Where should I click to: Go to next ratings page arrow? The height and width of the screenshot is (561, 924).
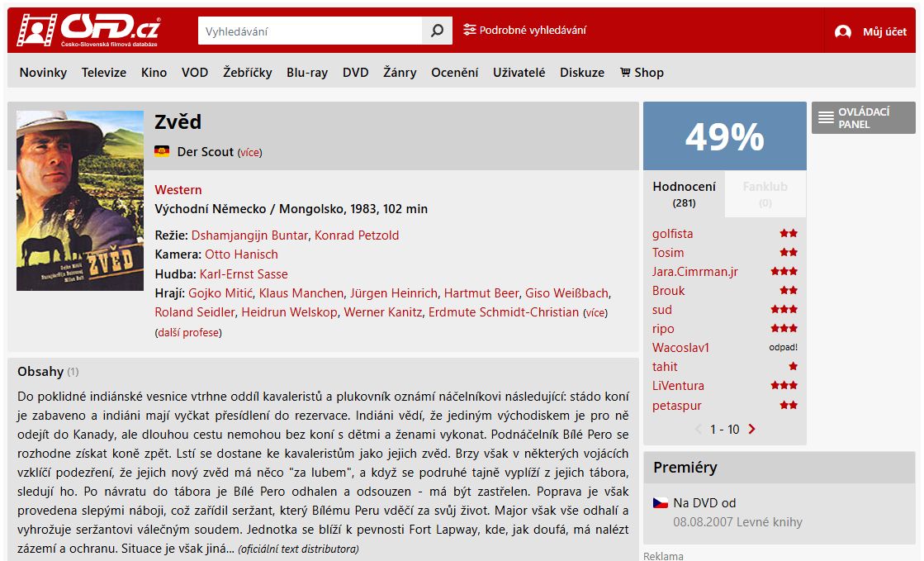point(751,429)
